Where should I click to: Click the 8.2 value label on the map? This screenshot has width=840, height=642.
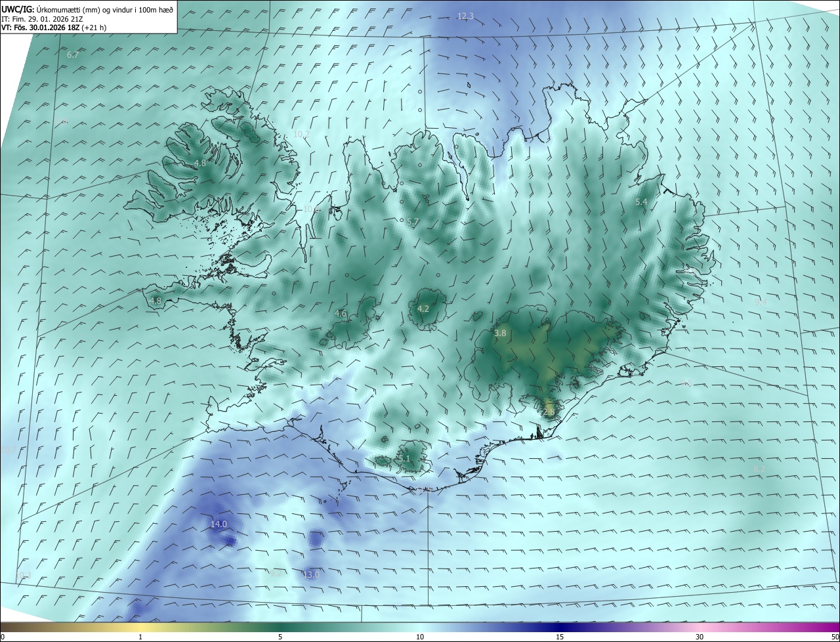pos(759,469)
